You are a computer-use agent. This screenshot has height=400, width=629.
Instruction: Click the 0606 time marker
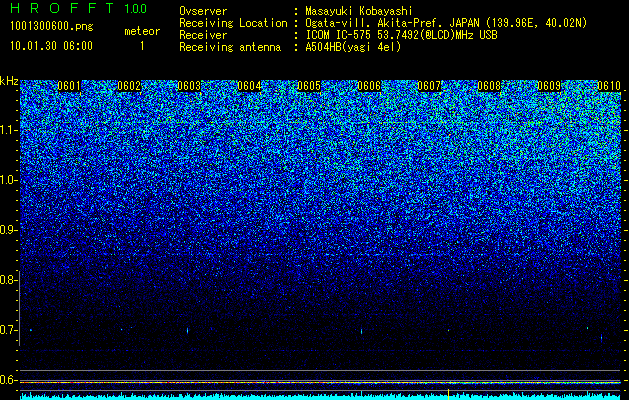pos(369,86)
